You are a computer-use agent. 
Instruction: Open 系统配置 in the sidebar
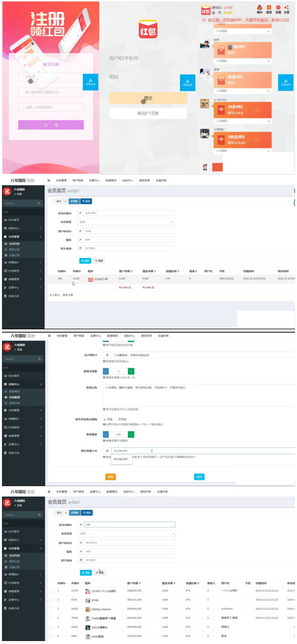pyautogui.click(x=15, y=397)
